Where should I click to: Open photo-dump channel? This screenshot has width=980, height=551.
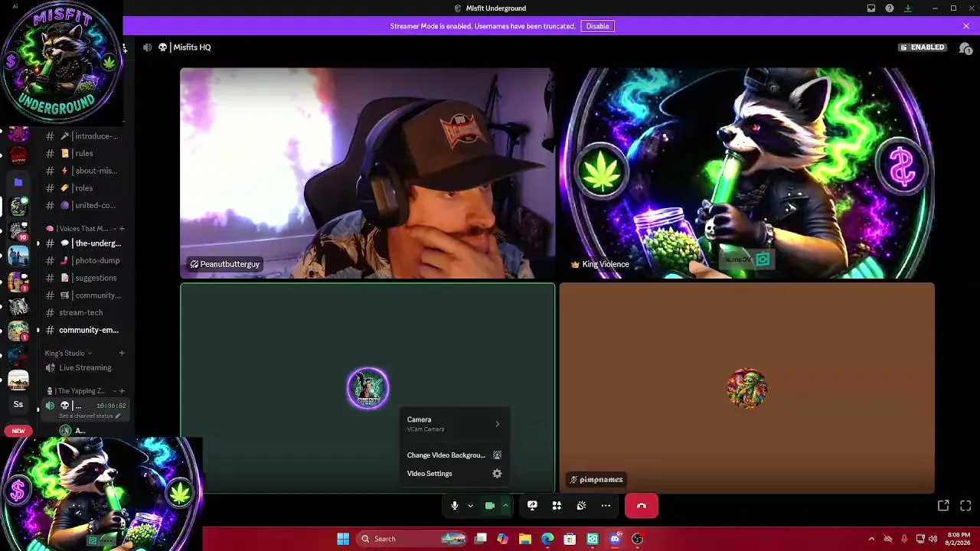point(84,260)
